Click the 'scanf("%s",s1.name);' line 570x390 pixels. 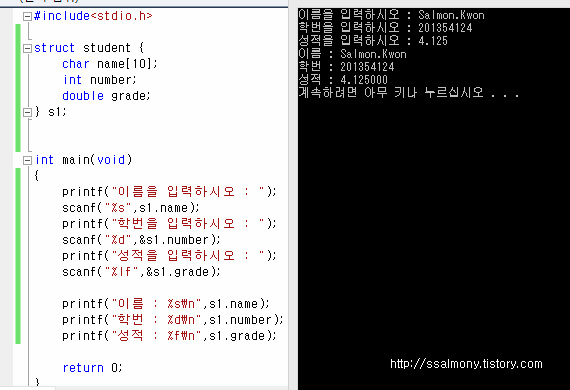click(131, 208)
